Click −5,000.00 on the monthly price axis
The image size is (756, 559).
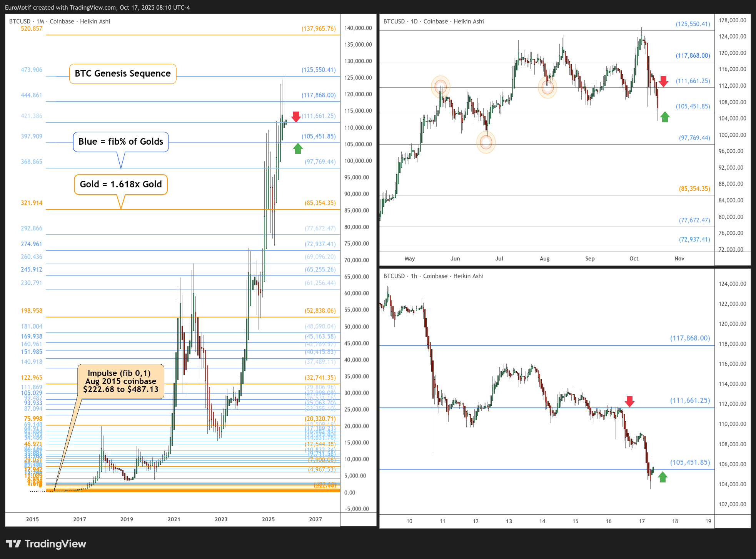click(x=357, y=509)
